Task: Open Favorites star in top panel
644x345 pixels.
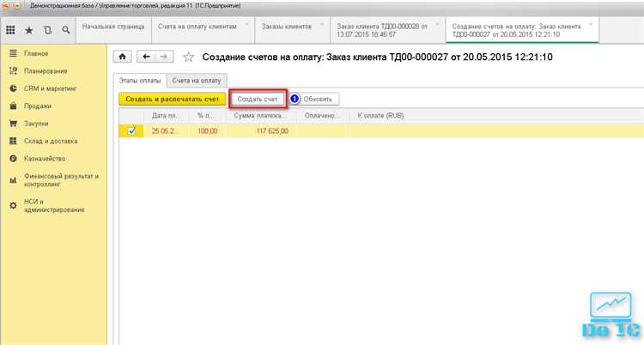Action: click(29, 30)
